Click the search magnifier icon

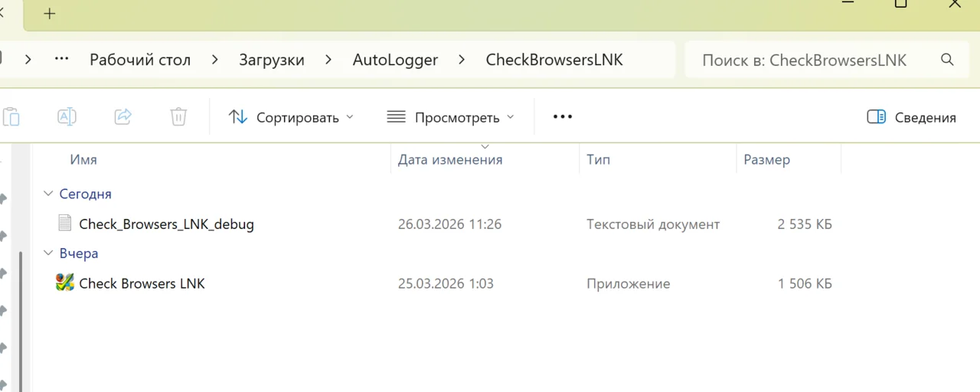tap(947, 60)
